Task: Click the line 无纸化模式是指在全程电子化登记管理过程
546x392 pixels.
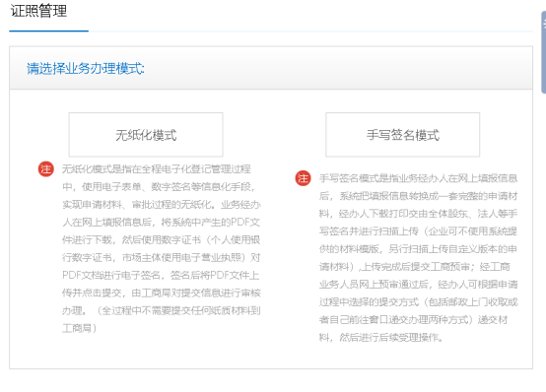Action: tap(157, 169)
